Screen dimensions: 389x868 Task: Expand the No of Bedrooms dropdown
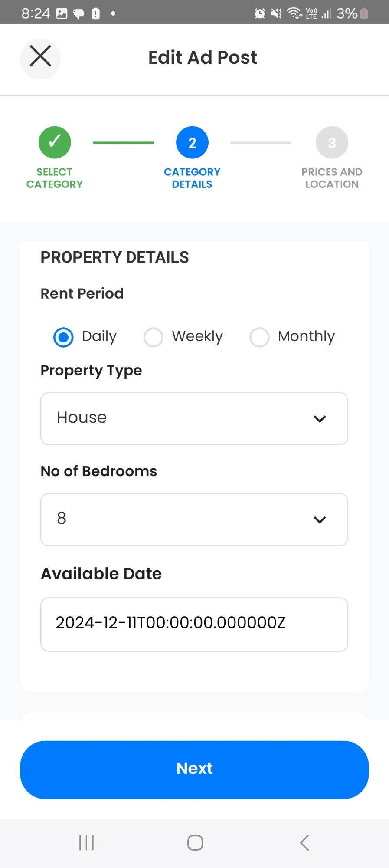pos(194,519)
